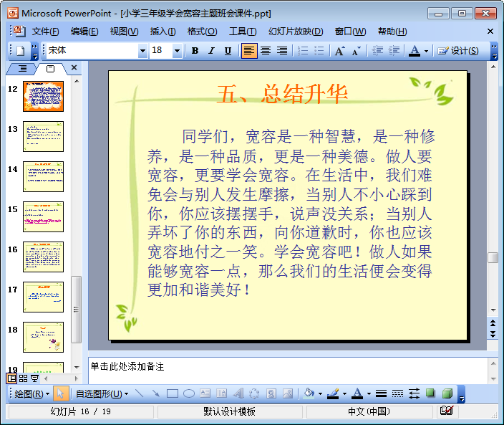
Task: Close the slide thumbnail pane
Action: pyautogui.click(x=74, y=67)
